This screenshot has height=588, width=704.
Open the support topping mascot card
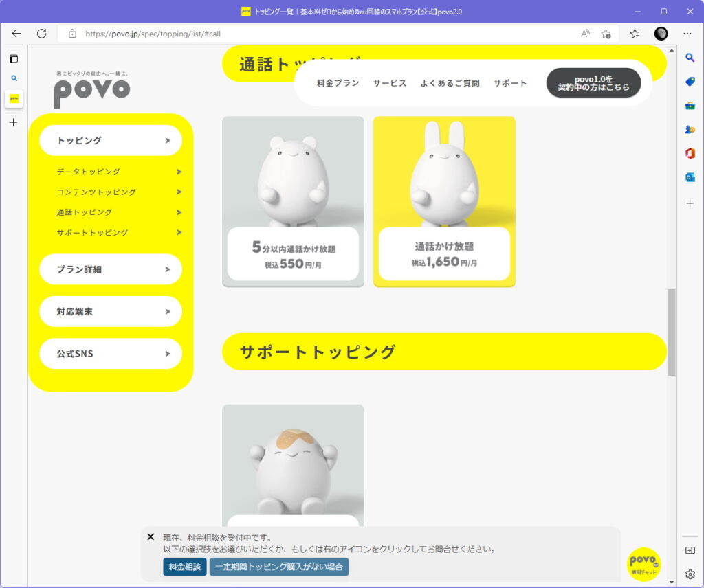(x=293, y=465)
